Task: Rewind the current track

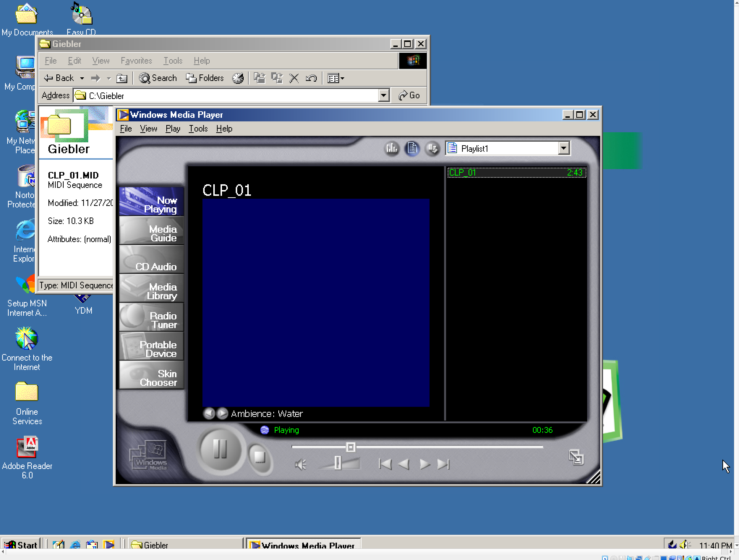Action: tap(403, 464)
